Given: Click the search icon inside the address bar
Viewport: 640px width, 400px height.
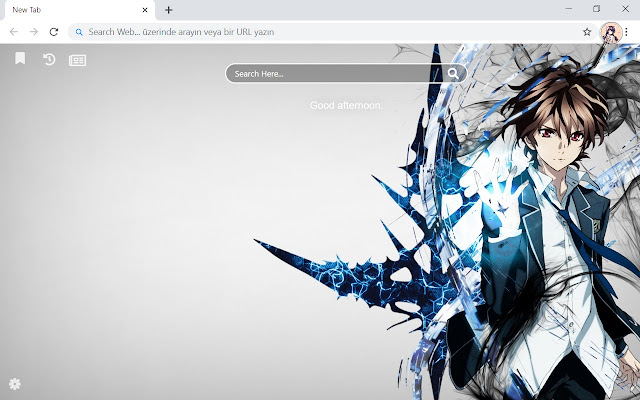Looking at the screenshot, I should tap(79, 32).
